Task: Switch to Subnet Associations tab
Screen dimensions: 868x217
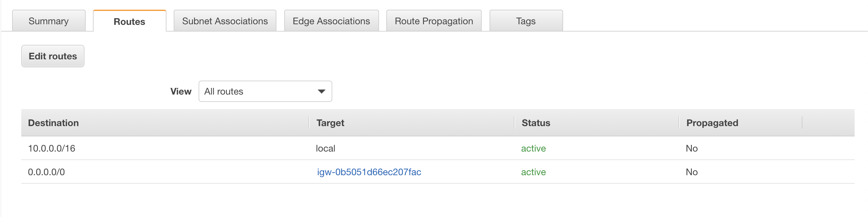Action: click(225, 21)
